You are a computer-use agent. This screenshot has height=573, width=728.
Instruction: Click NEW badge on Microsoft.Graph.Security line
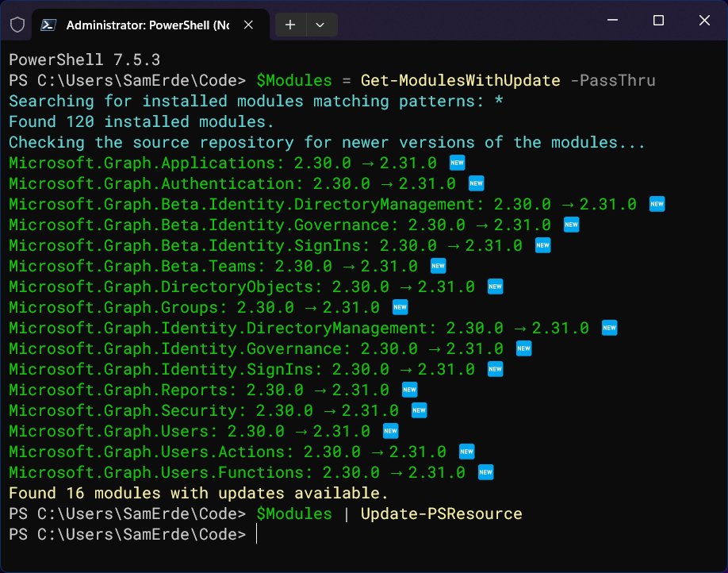[x=420, y=410]
